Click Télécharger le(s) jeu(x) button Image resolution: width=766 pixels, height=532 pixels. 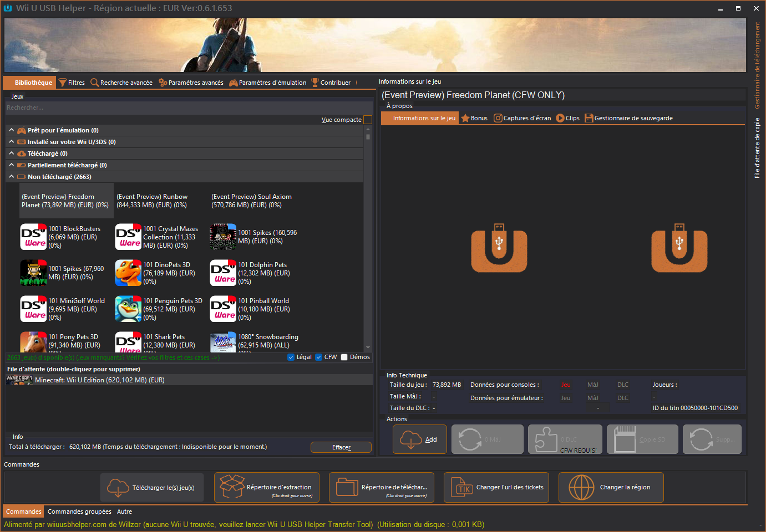152,488
